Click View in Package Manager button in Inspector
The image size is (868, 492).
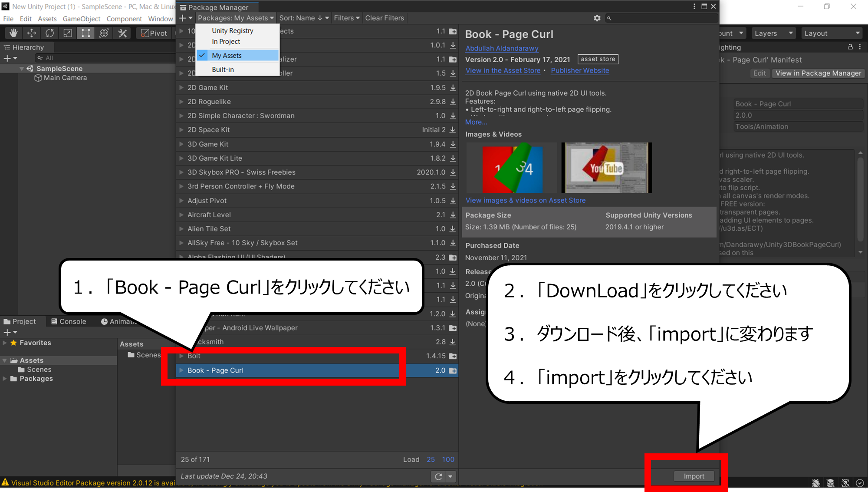tap(818, 73)
